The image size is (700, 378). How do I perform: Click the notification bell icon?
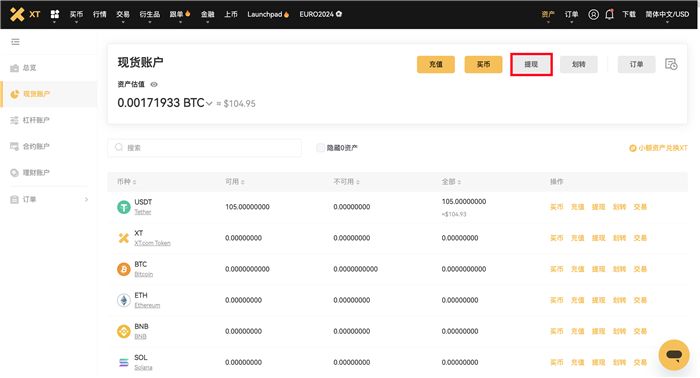click(609, 14)
